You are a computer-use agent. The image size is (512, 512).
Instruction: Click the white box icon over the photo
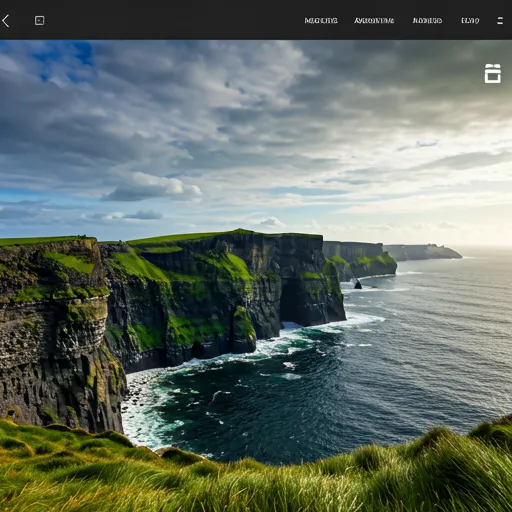click(492, 73)
